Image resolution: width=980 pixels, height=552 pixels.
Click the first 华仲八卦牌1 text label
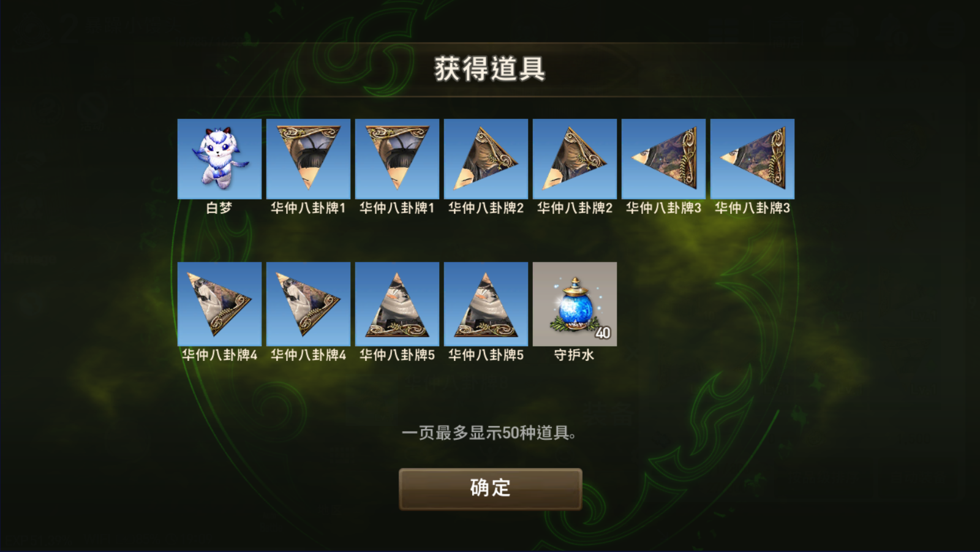[x=308, y=208]
